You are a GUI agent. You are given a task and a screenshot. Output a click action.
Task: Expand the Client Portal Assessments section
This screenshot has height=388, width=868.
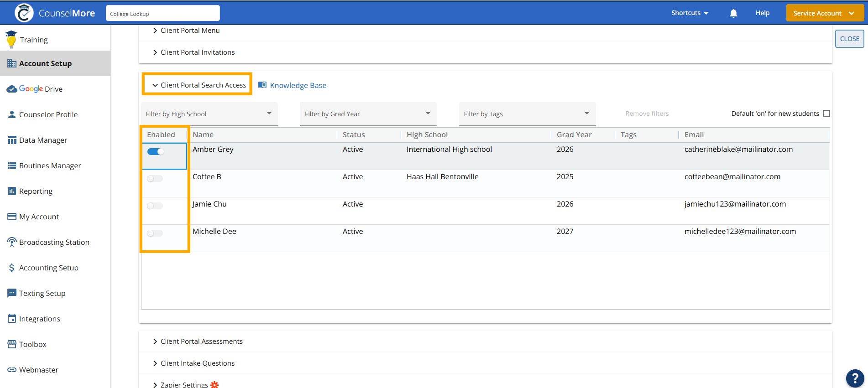click(201, 341)
